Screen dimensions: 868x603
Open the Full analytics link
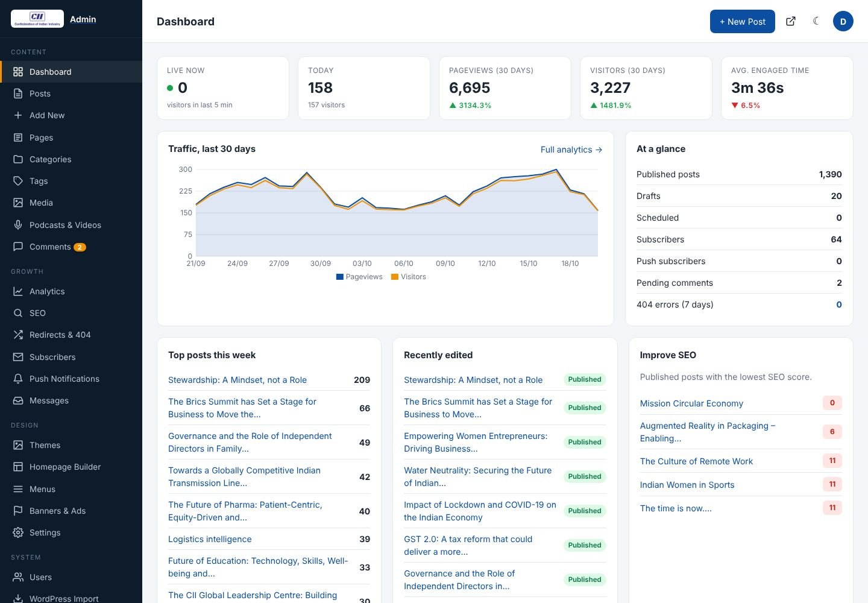coord(571,150)
